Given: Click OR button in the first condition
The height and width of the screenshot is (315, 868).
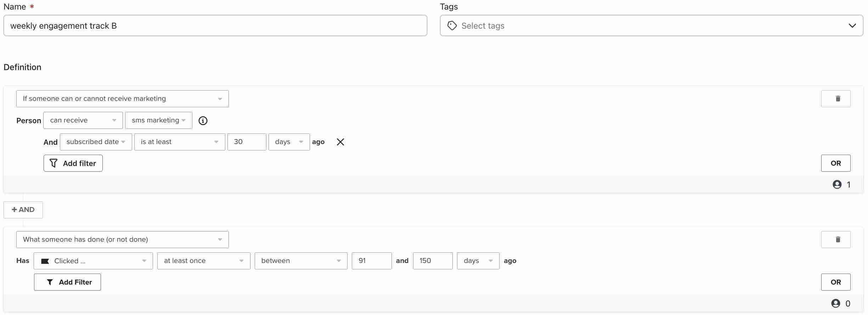Looking at the screenshot, I should click(x=835, y=163).
